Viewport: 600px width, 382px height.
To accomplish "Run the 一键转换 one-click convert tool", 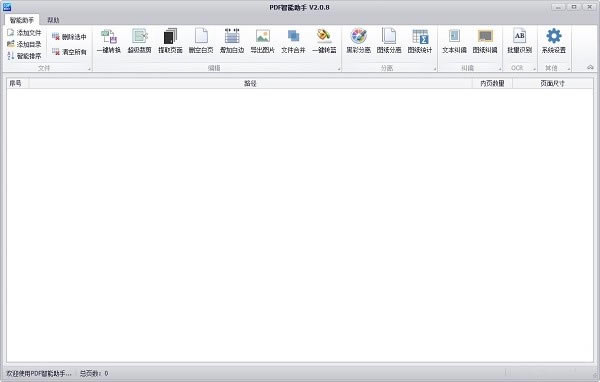I will [x=109, y=41].
